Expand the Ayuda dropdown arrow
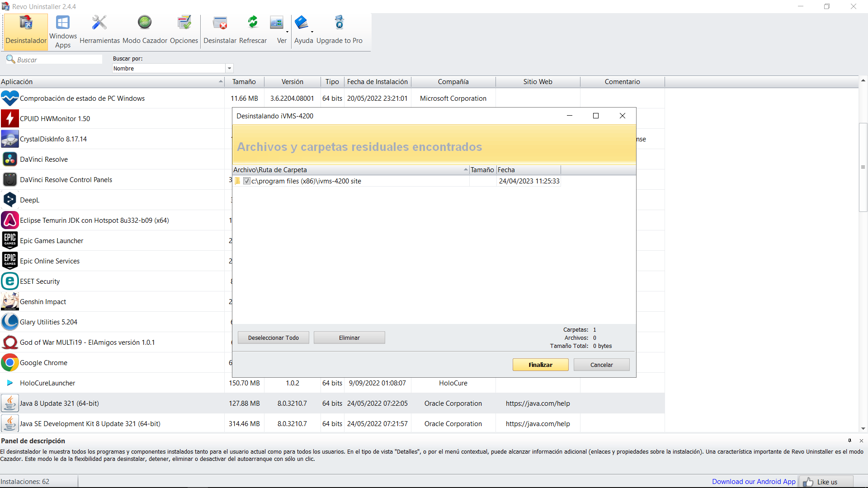 (312, 32)
